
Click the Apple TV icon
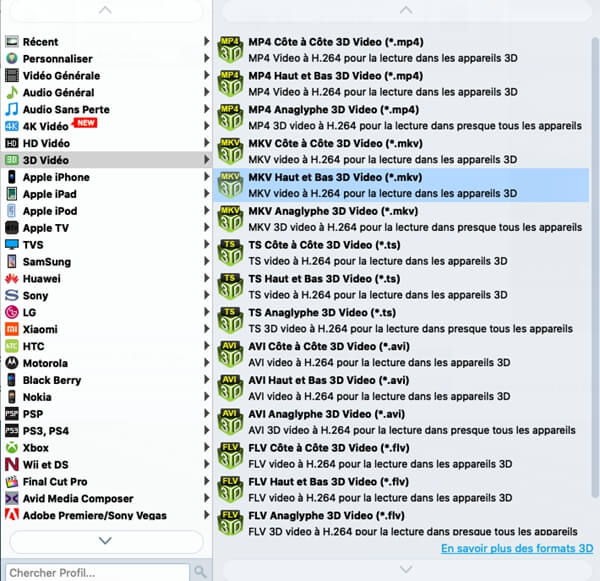coord(11,227)
